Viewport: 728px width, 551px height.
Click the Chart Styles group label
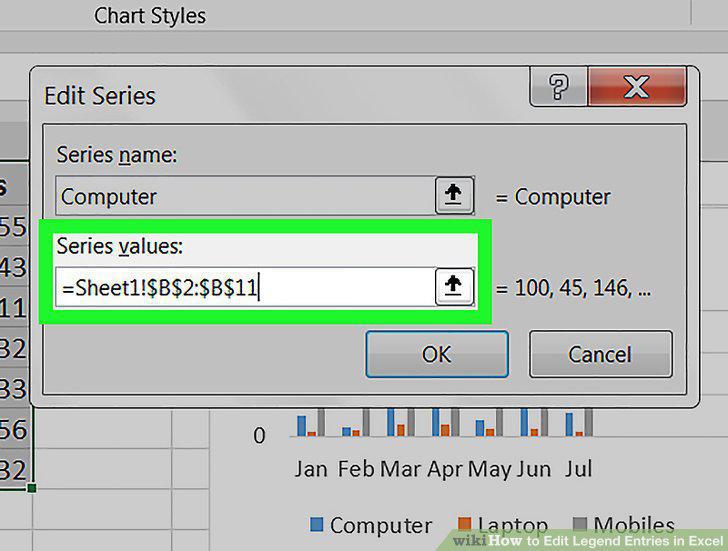(x=150, y=16)
